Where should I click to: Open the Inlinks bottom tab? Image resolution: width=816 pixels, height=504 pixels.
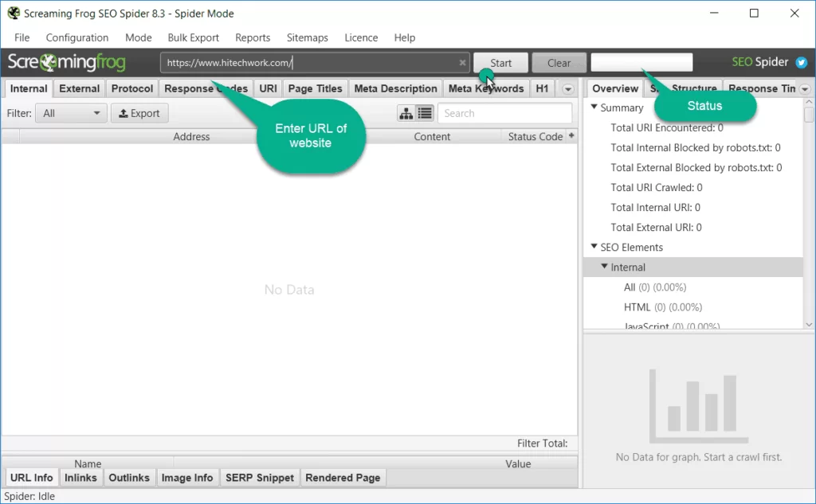coord(80,478)
